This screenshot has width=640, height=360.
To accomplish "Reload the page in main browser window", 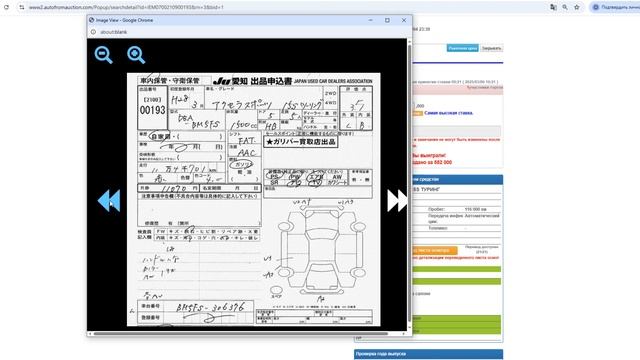I will pyautogui.click(x=7, y=7).
